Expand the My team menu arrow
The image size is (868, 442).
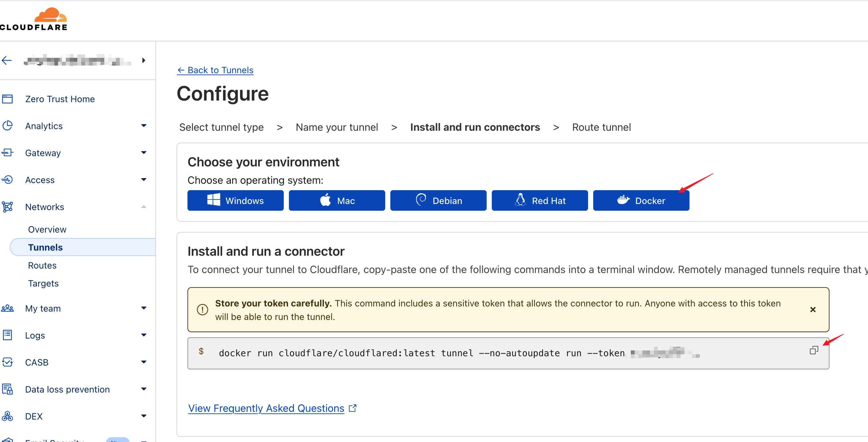coord(144,308)
